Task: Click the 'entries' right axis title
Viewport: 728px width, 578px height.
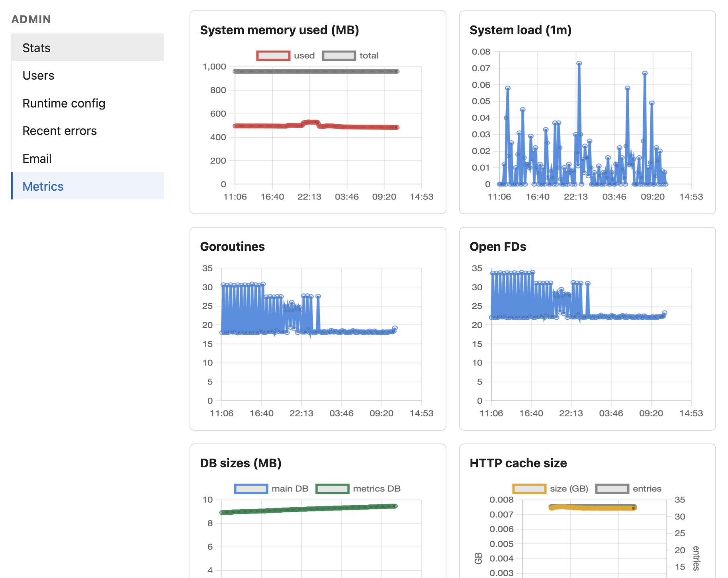Action: pyautogui.click(x=696, y=558)
